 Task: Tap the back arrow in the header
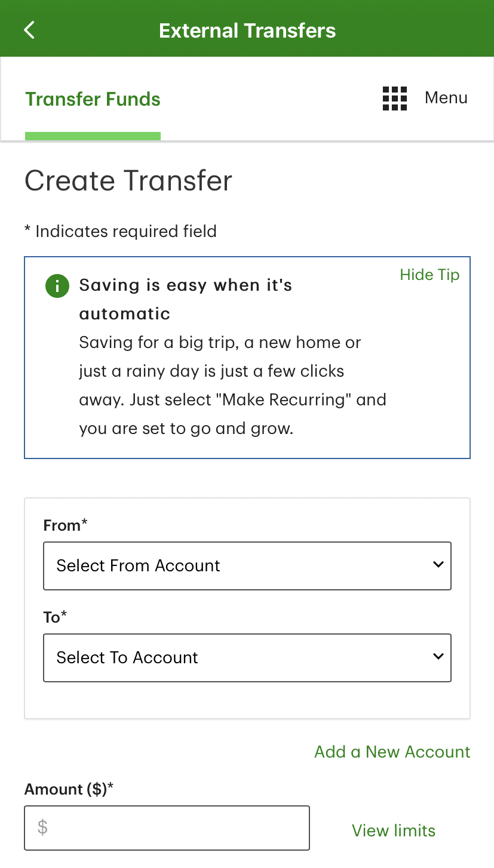(x=29, y=29)
